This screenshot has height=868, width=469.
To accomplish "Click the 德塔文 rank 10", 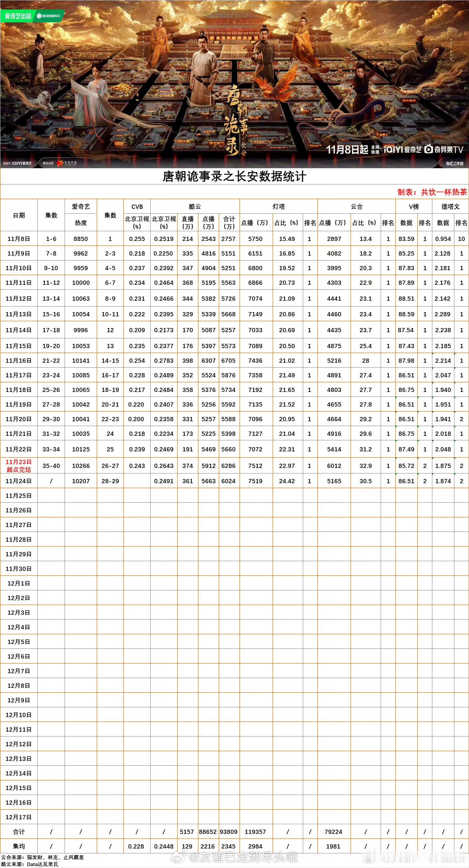I will pyautogui.click(x=462, y=239).
